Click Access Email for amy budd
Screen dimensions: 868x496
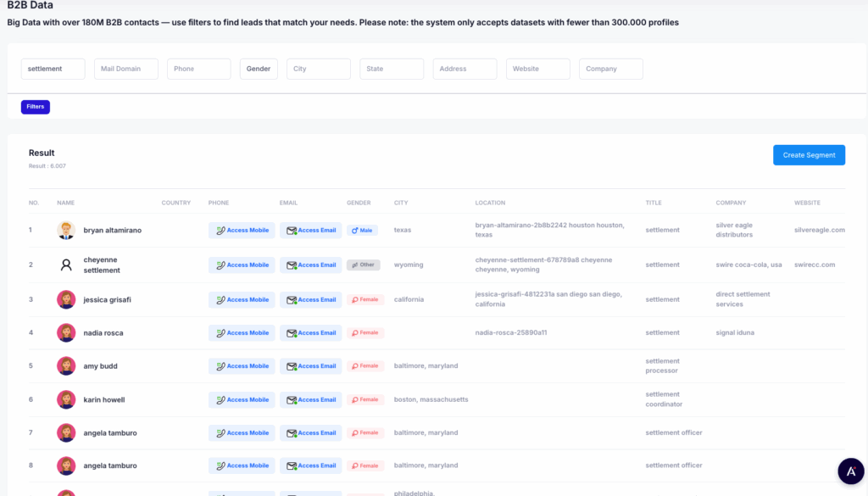click(x=311, y=366)
